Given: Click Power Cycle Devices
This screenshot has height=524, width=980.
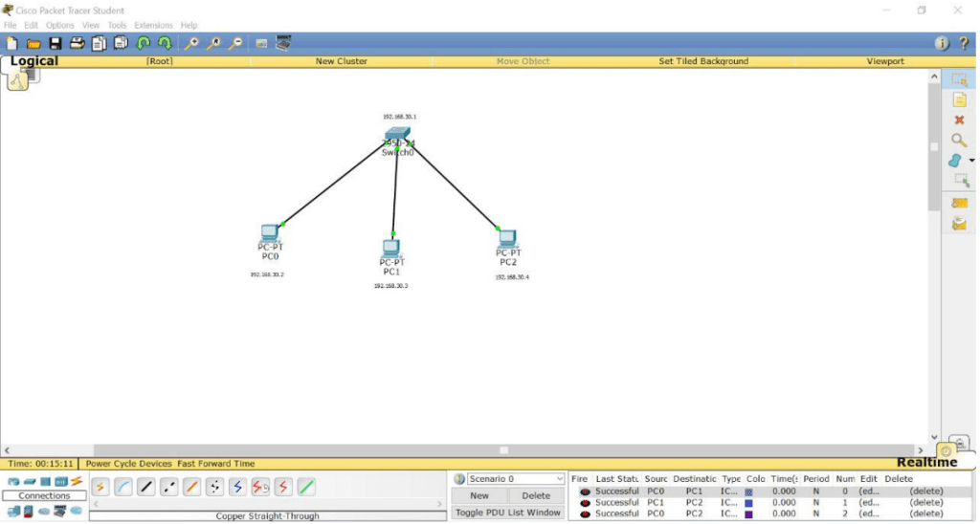Looking at the screenshot, I should pyautogui.click(x=129, y=464).
